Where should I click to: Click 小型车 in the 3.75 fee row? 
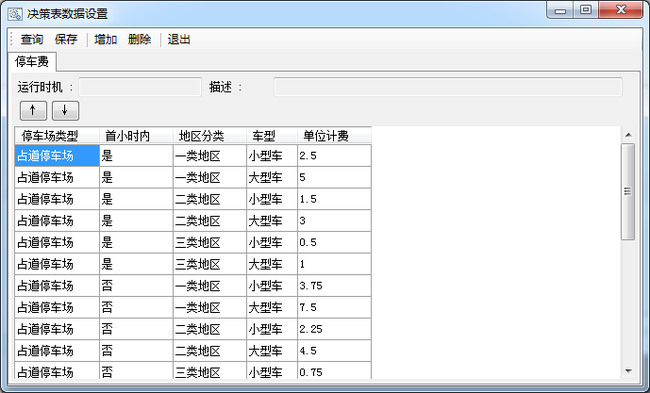pos(272,286)
